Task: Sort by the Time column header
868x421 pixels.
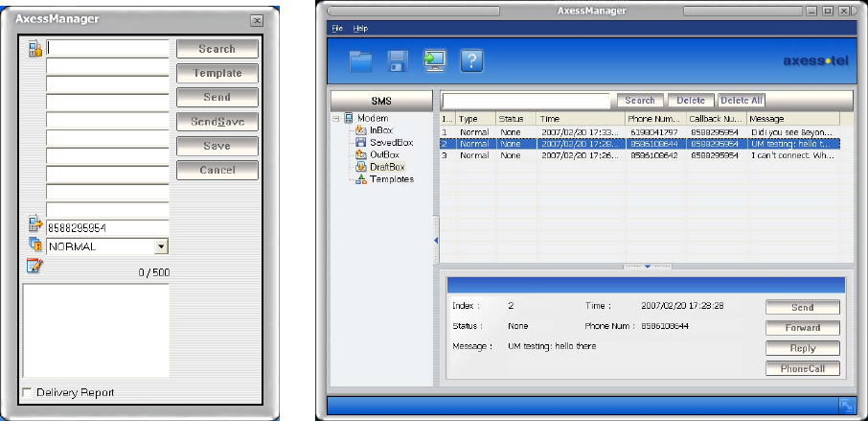Action: pos(582,119)
